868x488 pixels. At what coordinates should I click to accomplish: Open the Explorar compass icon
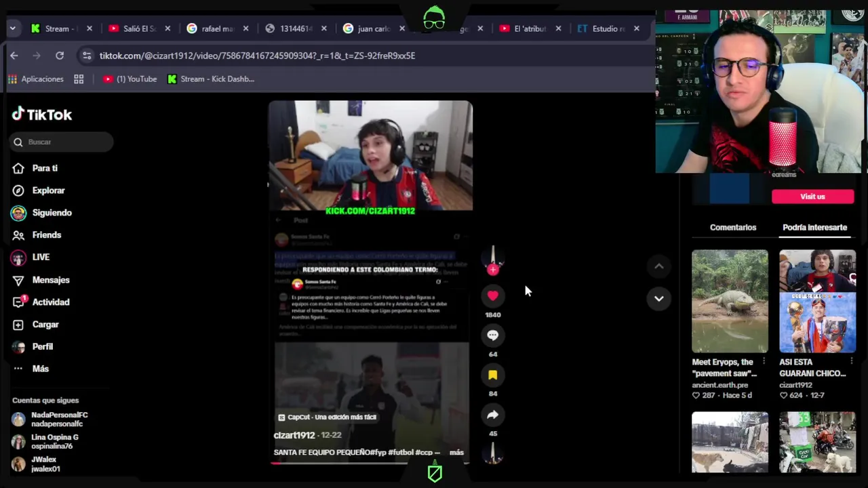(x=18, y=190)
